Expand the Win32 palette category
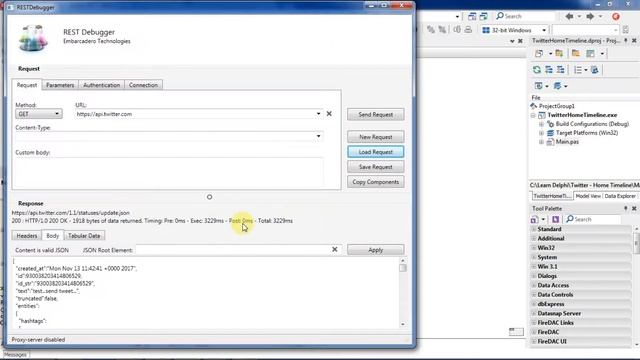Image resolution: width=640 pixels, height=360 pixels. pyautogui.click(x=534, y=248)
